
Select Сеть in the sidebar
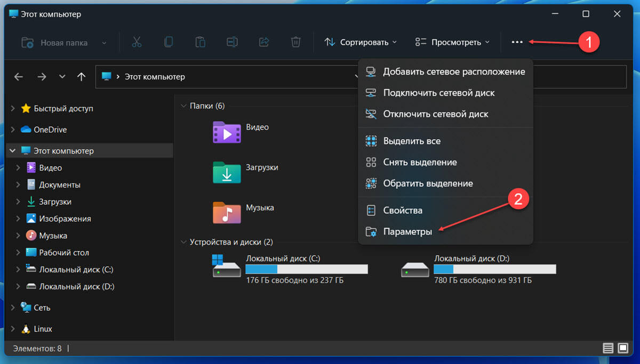pyautogui.click(x=42, y=308)
